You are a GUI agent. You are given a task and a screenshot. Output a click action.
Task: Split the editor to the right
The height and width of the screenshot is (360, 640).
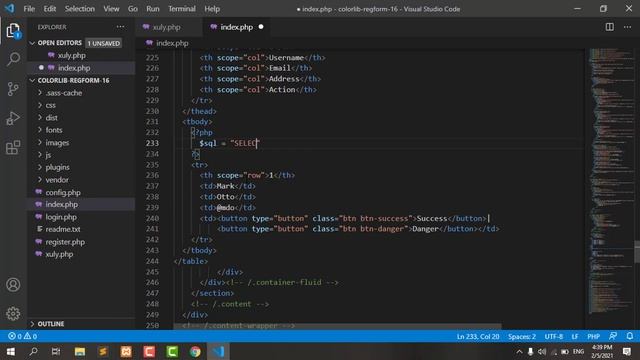click(x=609, y=27)
